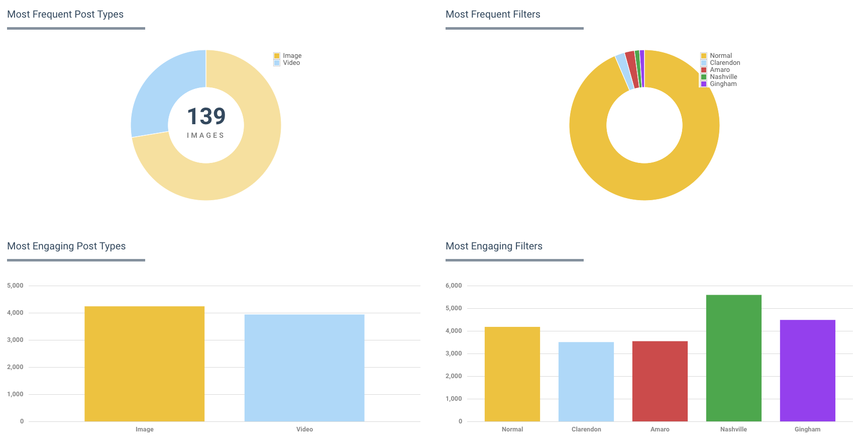Click the purple Gingham engagement bar

(808, 371)
